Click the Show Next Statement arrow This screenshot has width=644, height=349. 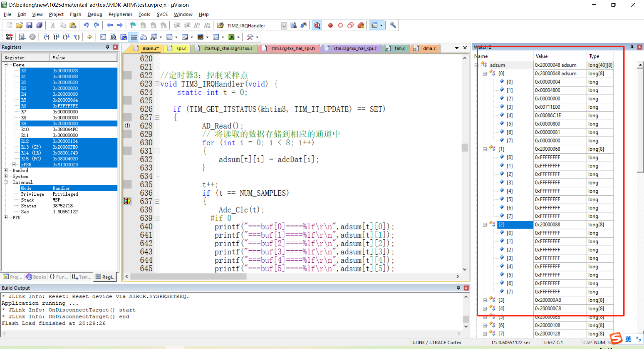point(90,37)
